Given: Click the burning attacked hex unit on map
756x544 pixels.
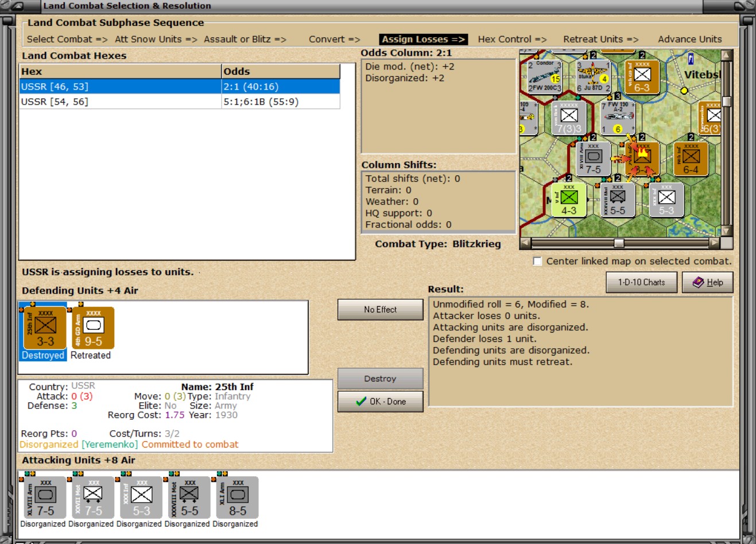Looking at the screenshot, I should point(642,159).
